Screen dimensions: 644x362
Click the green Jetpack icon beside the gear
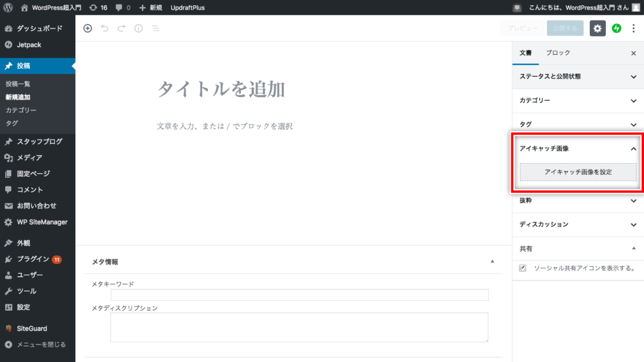(x=616, y=28)
